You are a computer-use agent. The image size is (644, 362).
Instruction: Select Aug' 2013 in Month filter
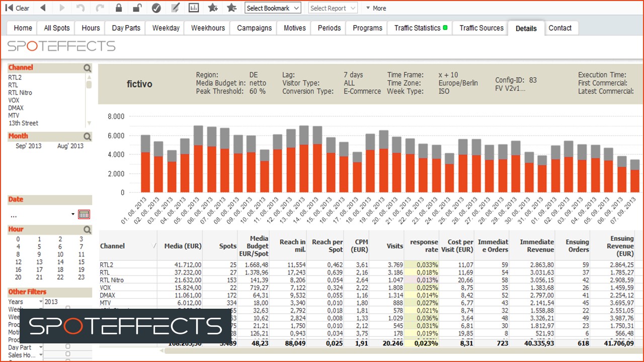click(x=70, y=146)
